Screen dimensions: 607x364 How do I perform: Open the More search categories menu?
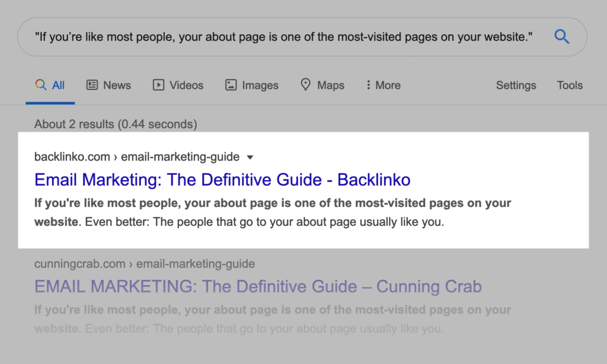(x=388, y=85)
